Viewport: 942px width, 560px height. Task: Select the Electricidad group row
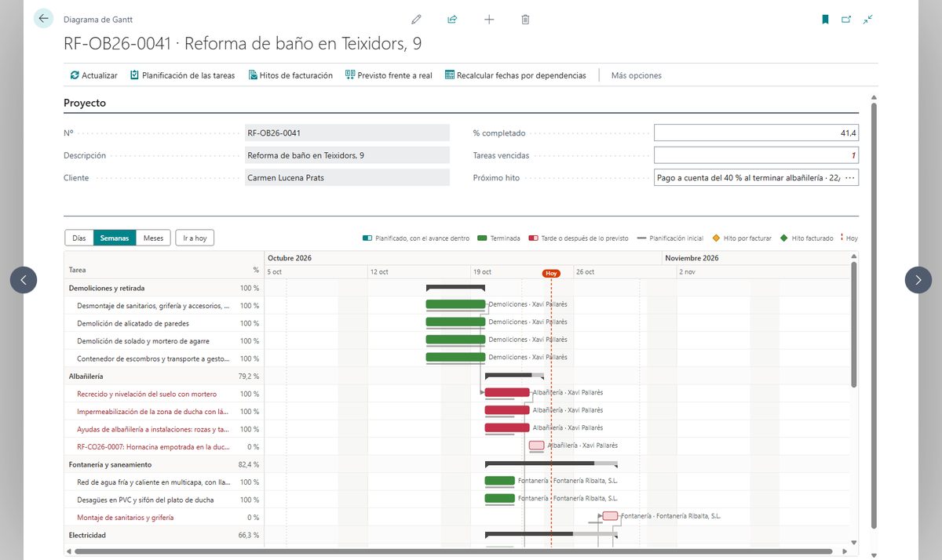click(x=163, y=535)
